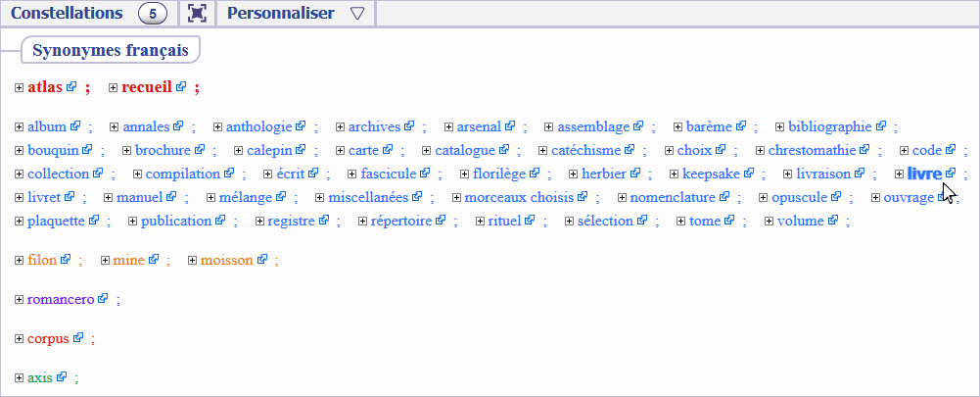
Task: Open external link icon beside romancero
Action: click(103, 298)
